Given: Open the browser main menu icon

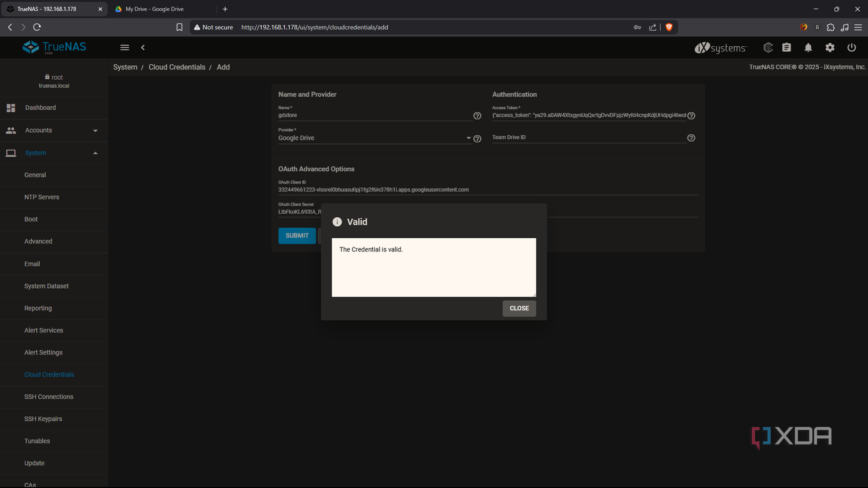Looking at the screenshot, I should point(858,27).
